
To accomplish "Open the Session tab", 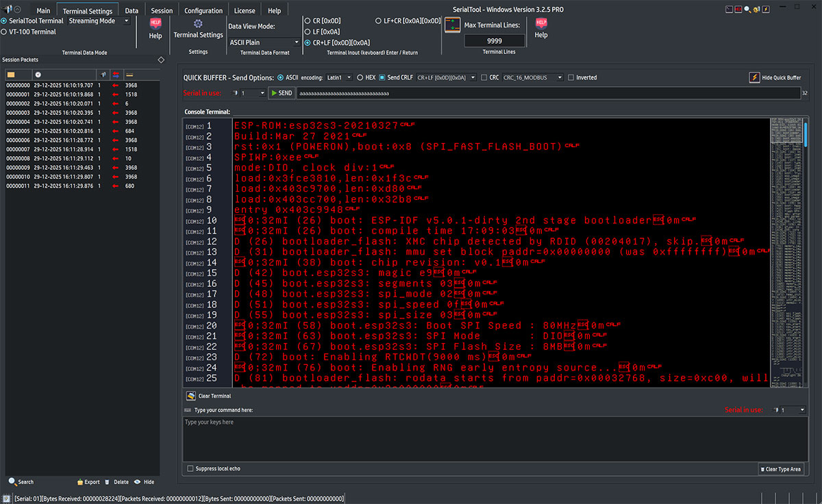I will tap(162, 10).
